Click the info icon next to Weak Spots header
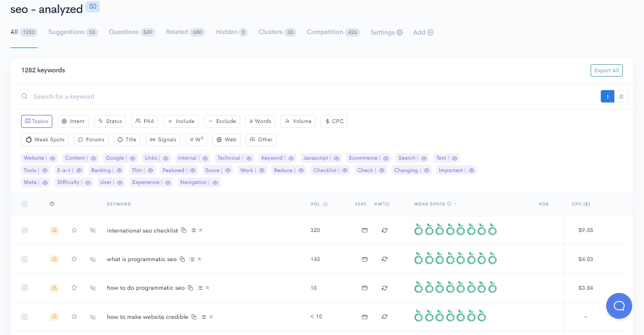 (x=449, y=203)
